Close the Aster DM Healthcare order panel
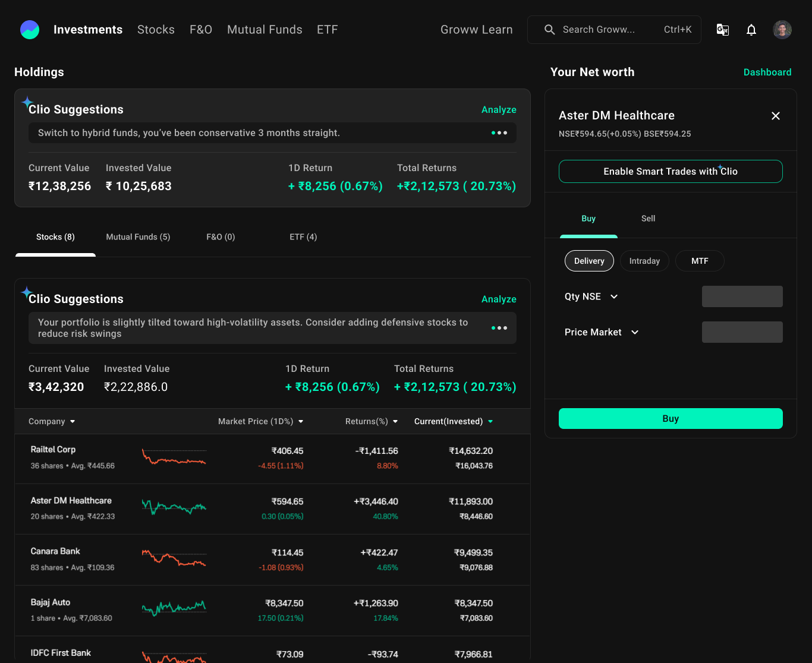812x663 pixels. tap(776, 116)
